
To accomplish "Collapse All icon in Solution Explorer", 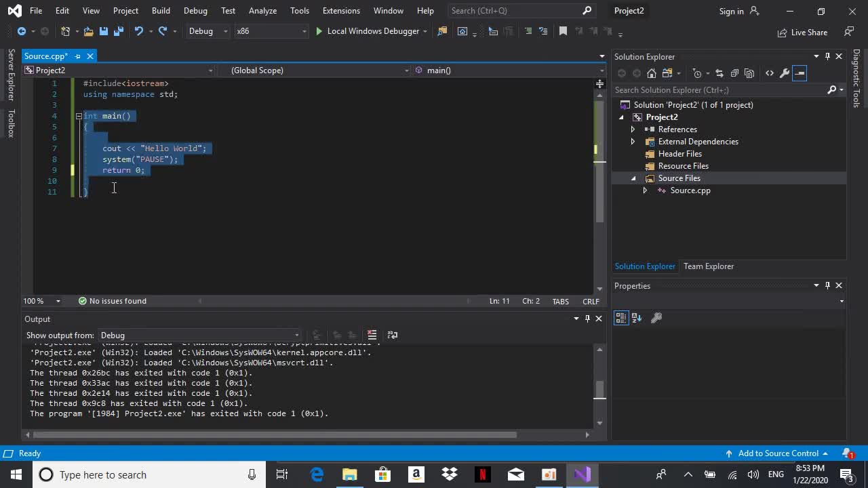I will [734, 73].
